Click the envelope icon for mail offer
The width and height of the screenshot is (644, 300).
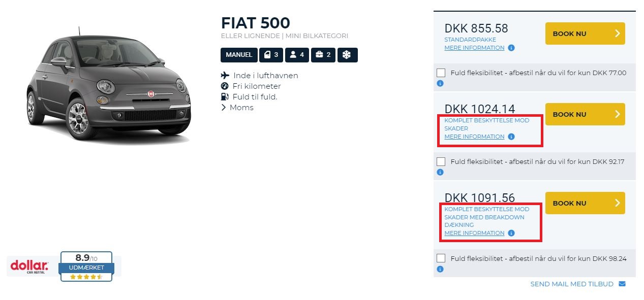[622, 284]
